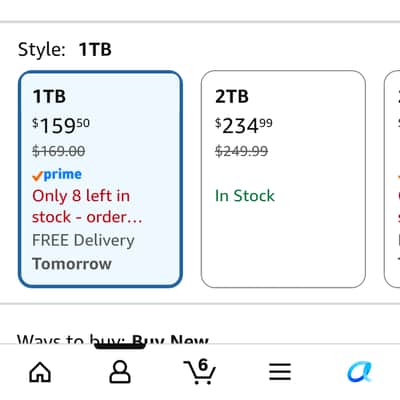Tap the Prime checkmark badge
Viewport: 400px width, 400px height.
[x=57, y=175]
